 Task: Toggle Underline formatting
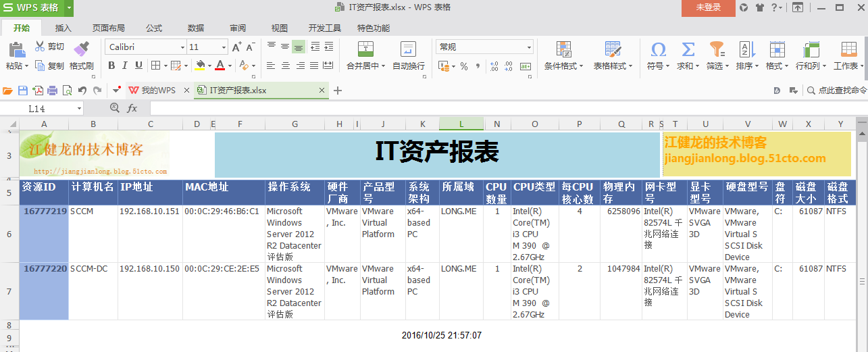tap(138, 66)
